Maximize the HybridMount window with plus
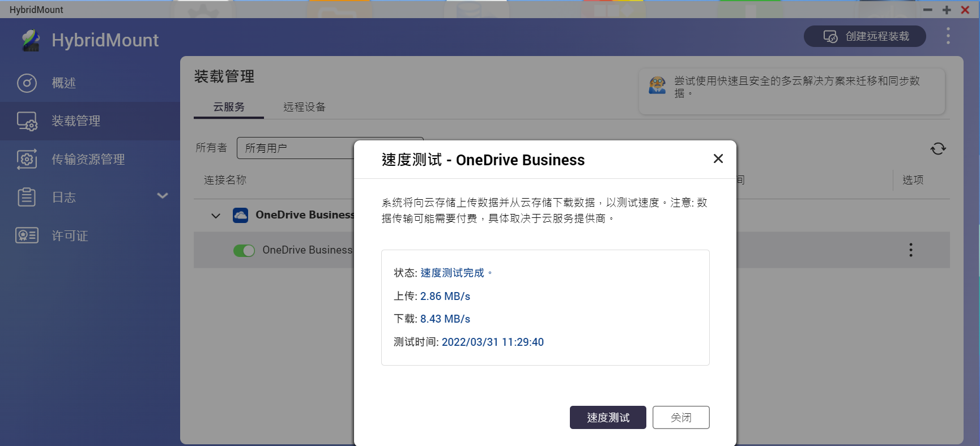The image size is (980, 446). (x=947, y=10)
